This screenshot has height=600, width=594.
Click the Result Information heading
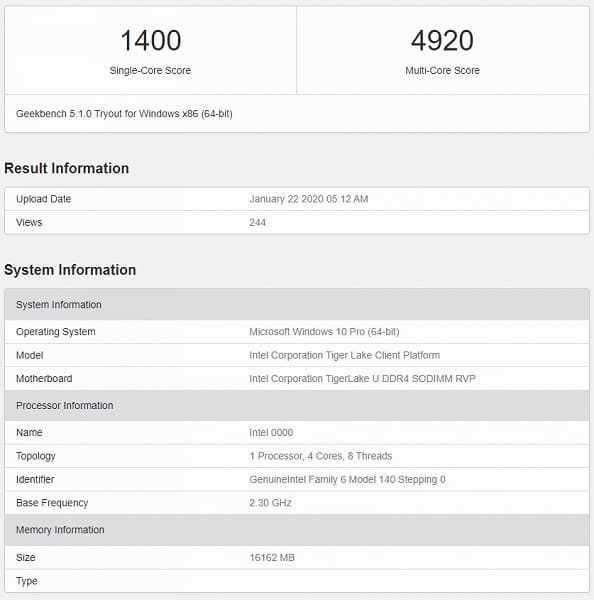click(67, 168)
